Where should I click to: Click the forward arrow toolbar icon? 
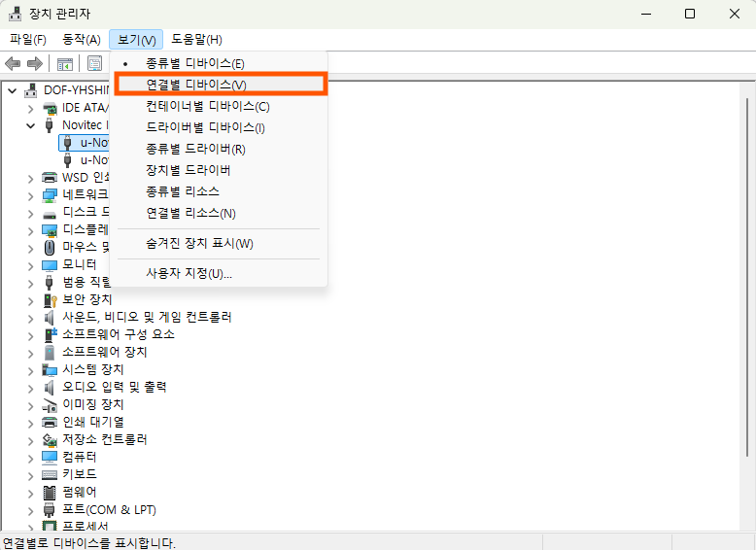[35, 64]
